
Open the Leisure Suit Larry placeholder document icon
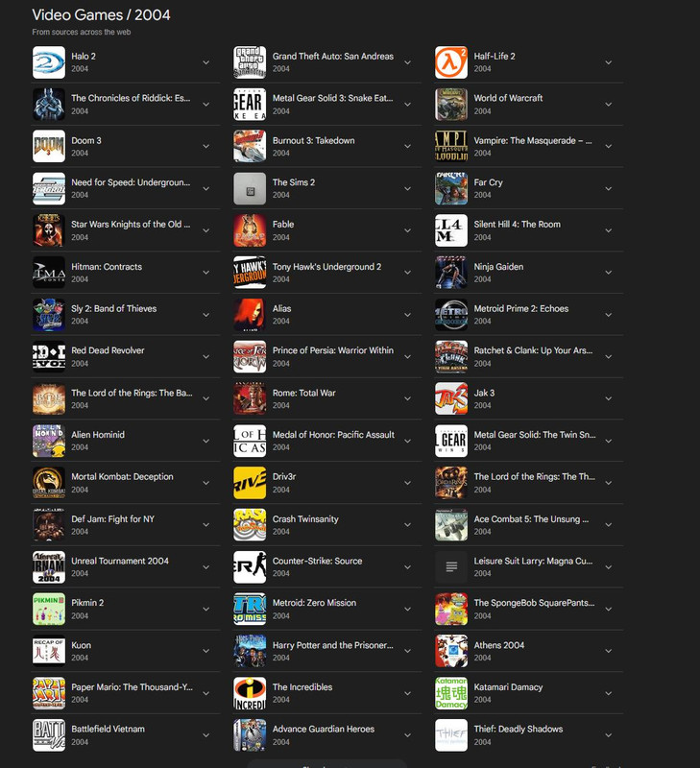click(451, 566)
